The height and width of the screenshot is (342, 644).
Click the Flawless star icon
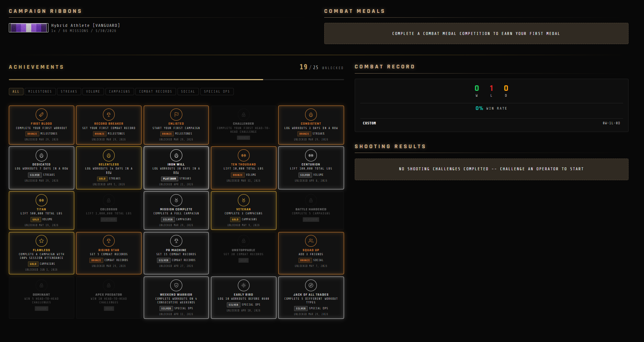click(x=42, y=241)
